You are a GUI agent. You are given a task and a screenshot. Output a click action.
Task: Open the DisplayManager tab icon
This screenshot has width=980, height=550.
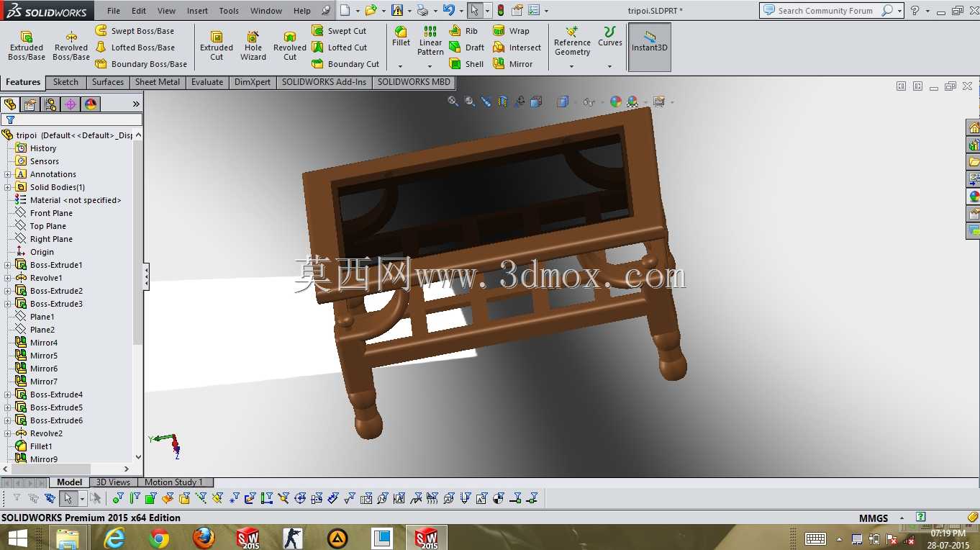pos(91,104)
